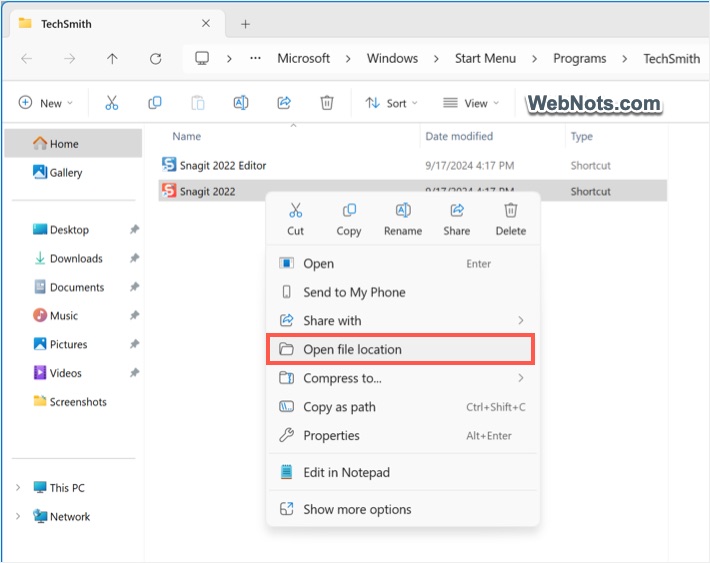Viewport: 710px width, 563px height.
Task: Choose Show more options
Action: tap(403, 509)
